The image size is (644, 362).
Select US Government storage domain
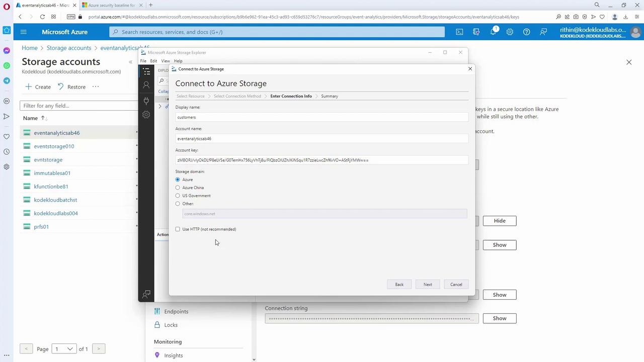(178, 196)
